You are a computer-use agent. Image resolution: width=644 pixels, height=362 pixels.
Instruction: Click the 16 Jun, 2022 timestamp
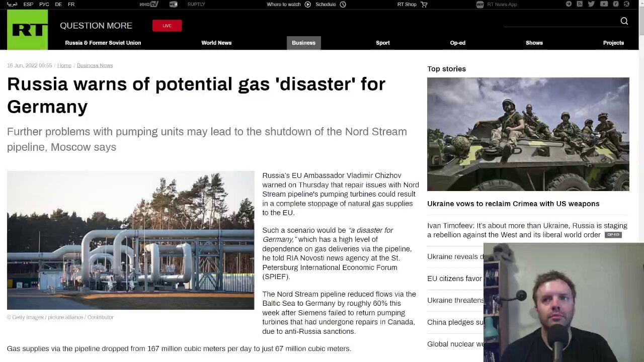(x=29, y=65)
